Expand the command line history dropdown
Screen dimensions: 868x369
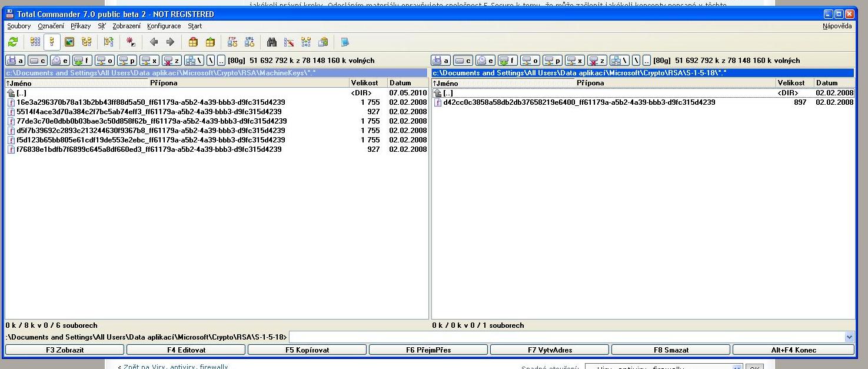[x=849, y=337]
